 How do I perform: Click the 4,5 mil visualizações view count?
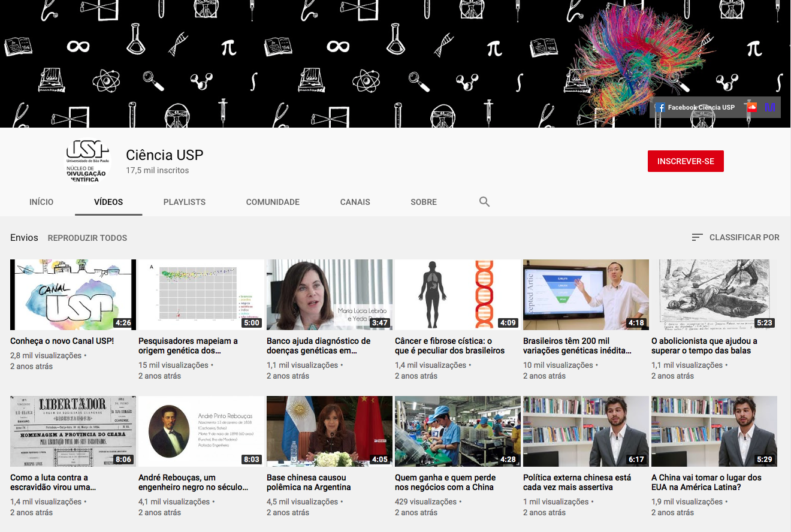click(302, 501)
